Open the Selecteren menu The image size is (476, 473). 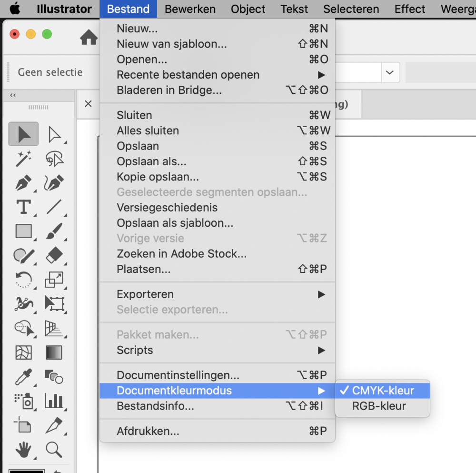tap(351, 9)
